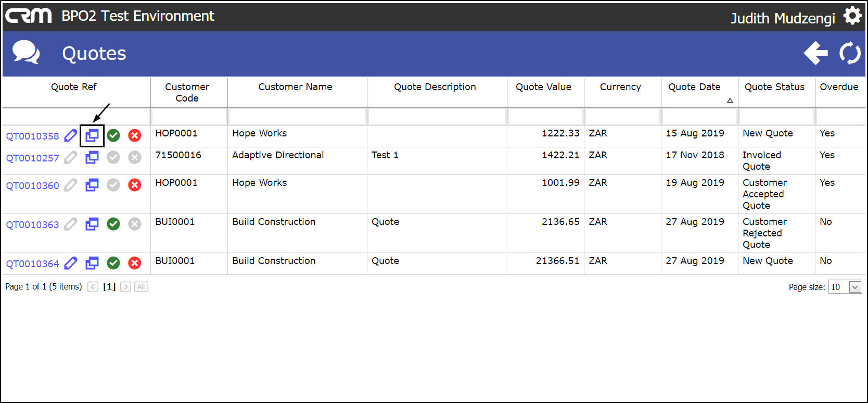
Task: Click the copy quote icon for QT0010358
Action: (x=92, y=136)
